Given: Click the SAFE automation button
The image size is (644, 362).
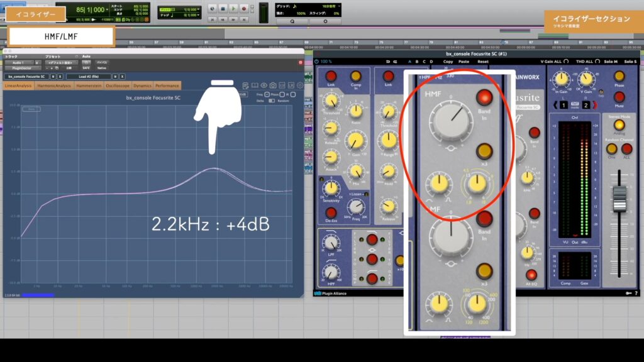Looking at the screenshot, I should (x=86, y=68).
